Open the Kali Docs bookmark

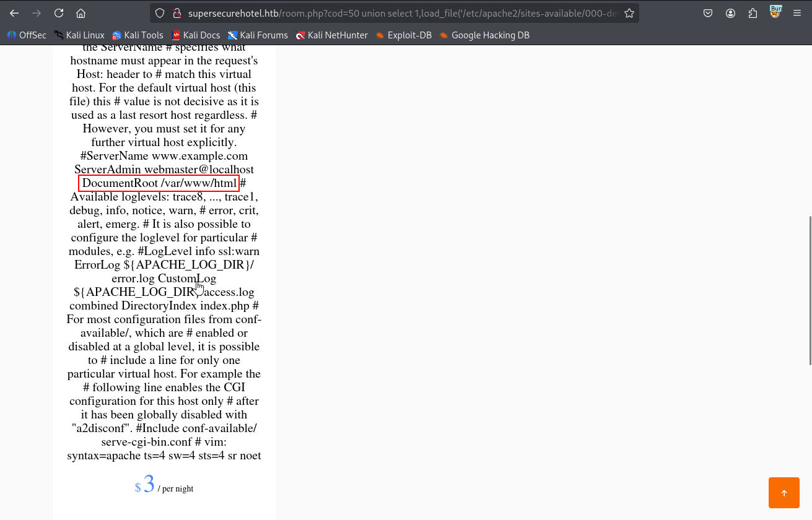tap(196, 35)
